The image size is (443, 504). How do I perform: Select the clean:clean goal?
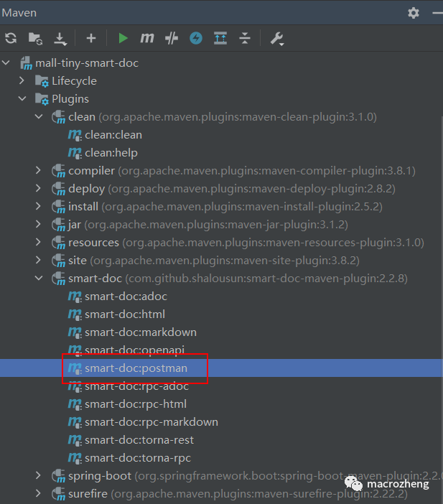tap(113, 135)
